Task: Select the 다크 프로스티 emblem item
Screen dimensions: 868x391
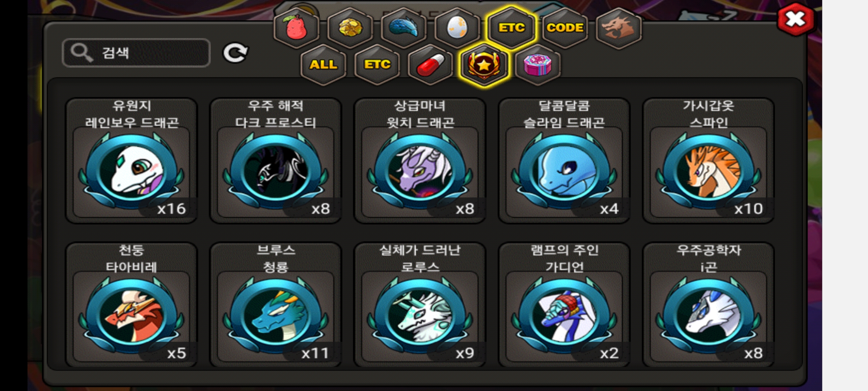Action: (276, 161)
